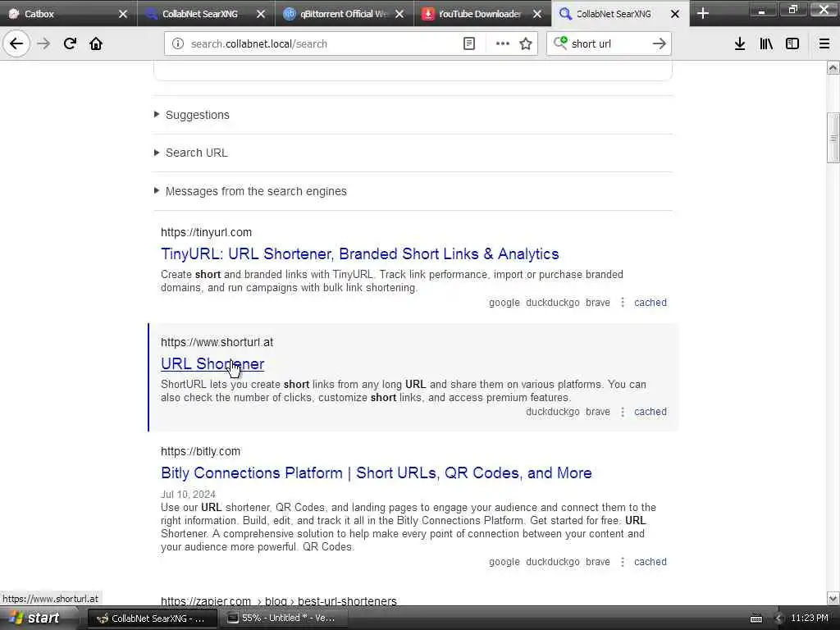Click the https://tinyurl.com address text

(x=206, y=232)
